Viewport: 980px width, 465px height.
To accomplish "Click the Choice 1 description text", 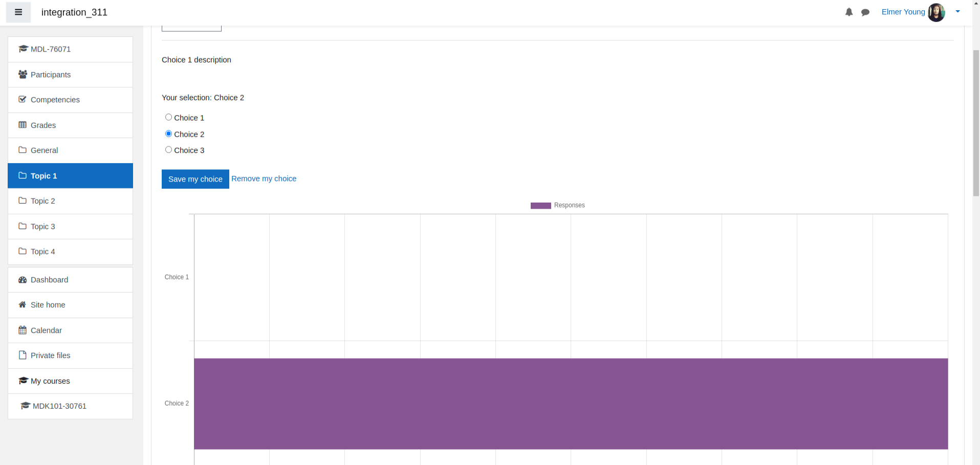I will 197,60.
